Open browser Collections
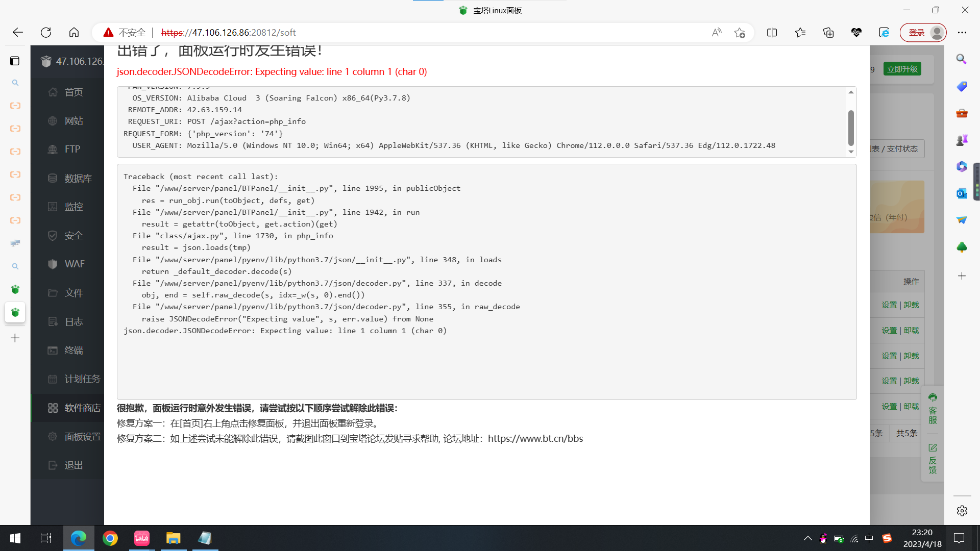 (x=828, y=33)
